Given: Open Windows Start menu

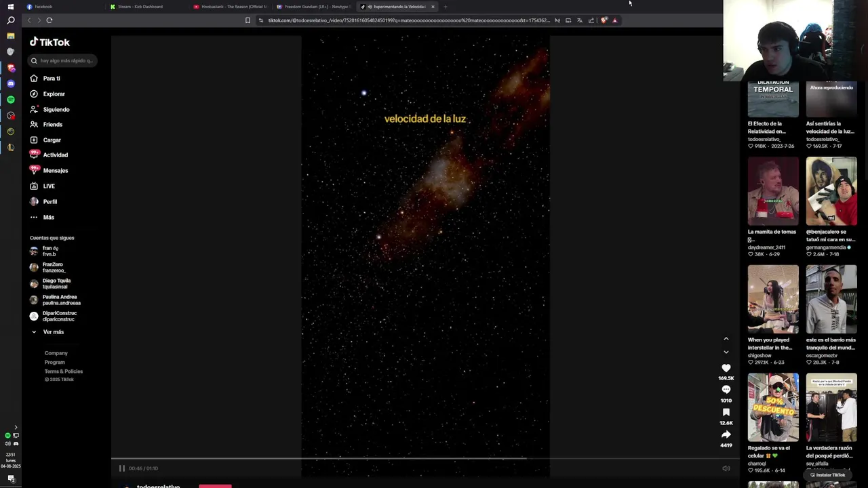Looking at the screenshot, I should (11, 6).
